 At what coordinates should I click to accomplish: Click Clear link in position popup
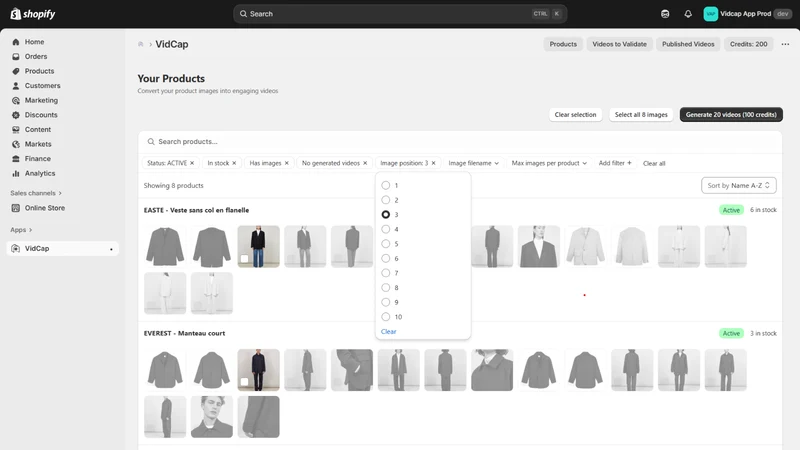[388, 332]
